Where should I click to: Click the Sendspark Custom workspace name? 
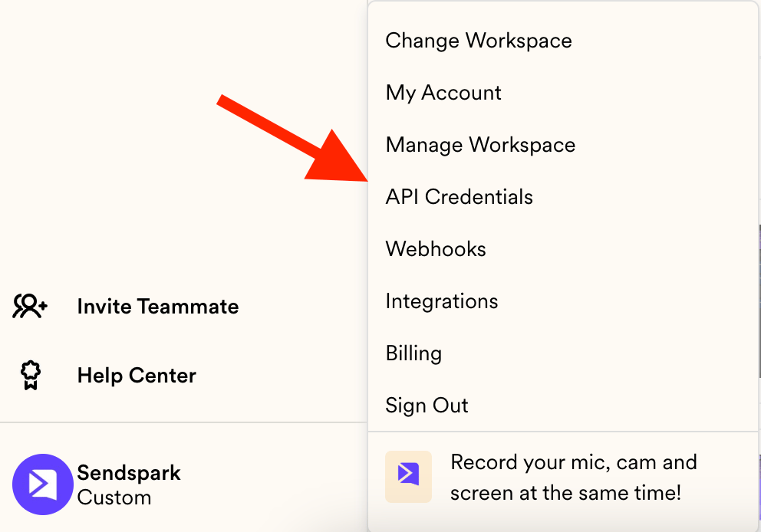point(129,485)
